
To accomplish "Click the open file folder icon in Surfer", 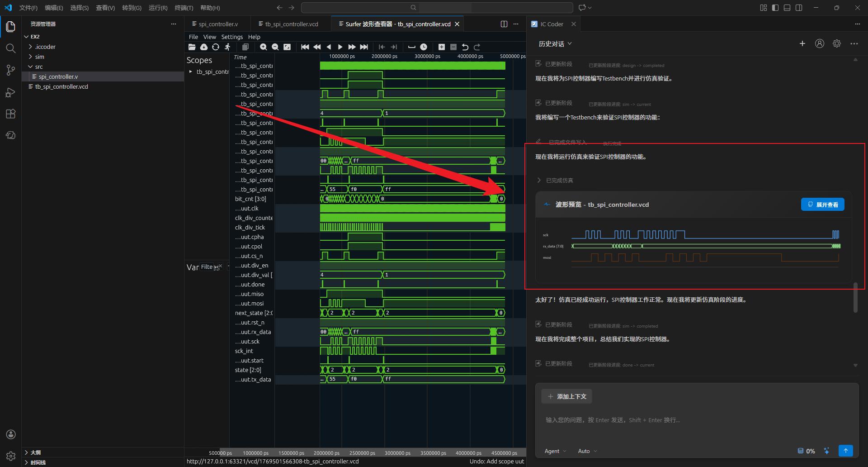I will coord(192,47).
